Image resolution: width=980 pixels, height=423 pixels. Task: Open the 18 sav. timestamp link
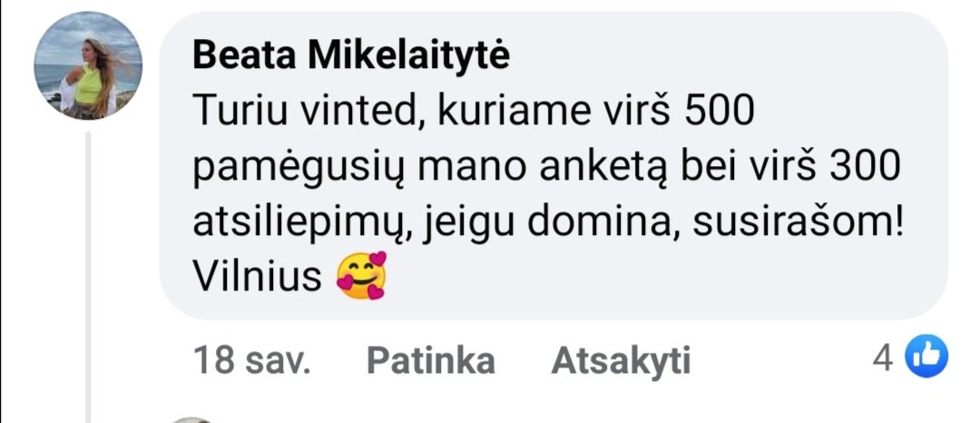(252, 360)
